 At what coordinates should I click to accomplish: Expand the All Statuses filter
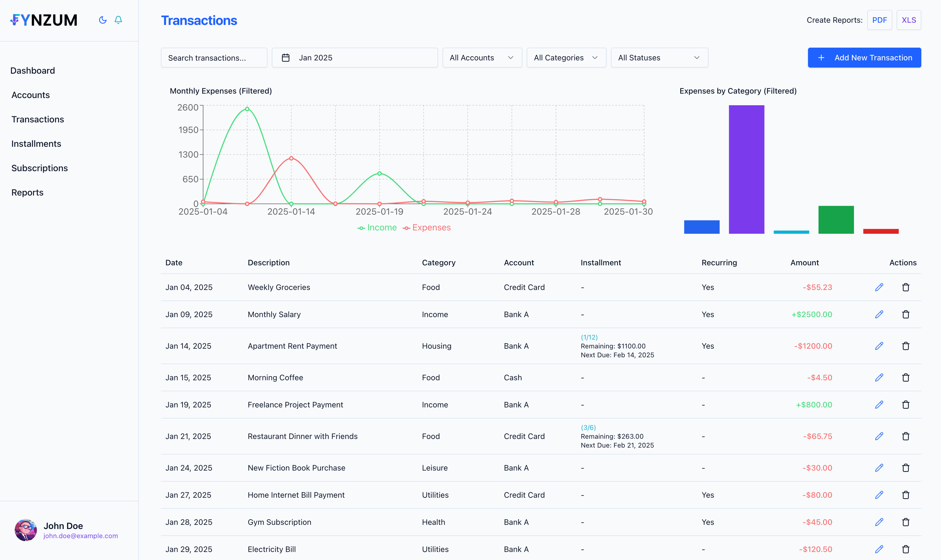click(x=659, y=57)
